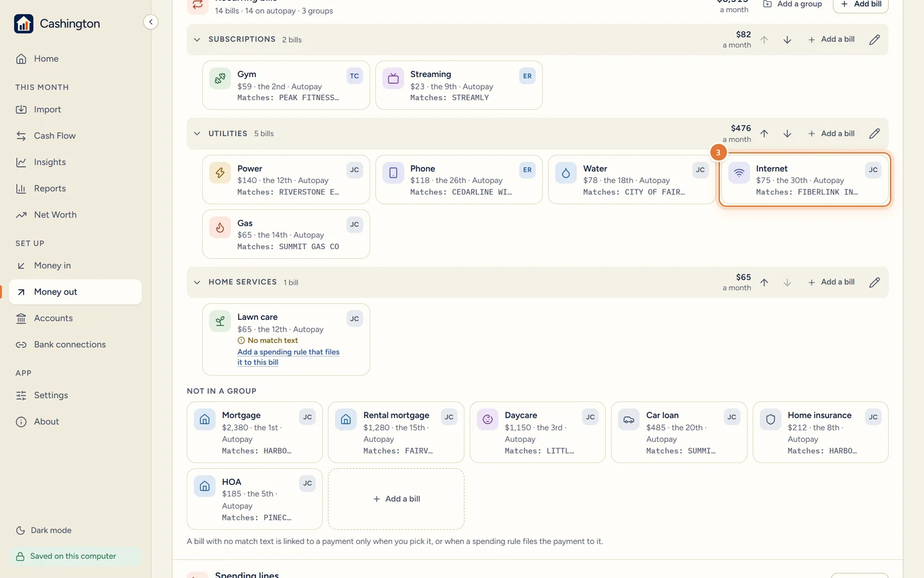This screenshot has height=578, width=924.
Task: Move Subscriptions group down
Action: (787, 40)
